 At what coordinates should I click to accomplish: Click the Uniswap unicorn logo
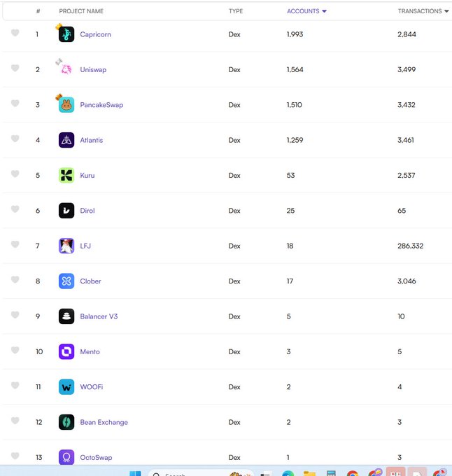66,69
